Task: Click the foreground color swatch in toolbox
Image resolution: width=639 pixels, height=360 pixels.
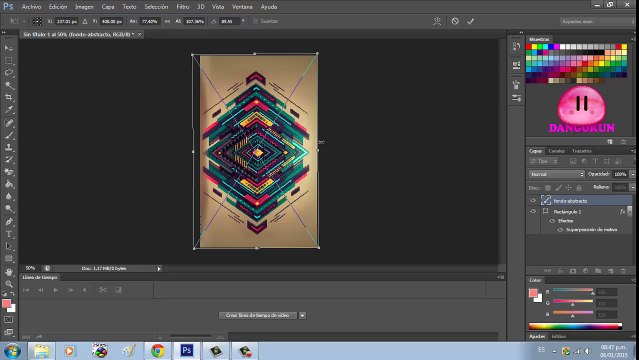Action: pos(6,304)
